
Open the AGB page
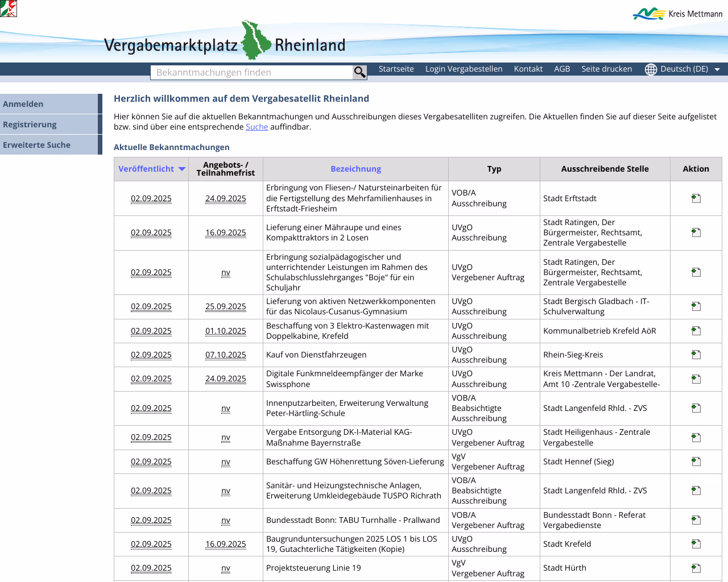[562, 69]
